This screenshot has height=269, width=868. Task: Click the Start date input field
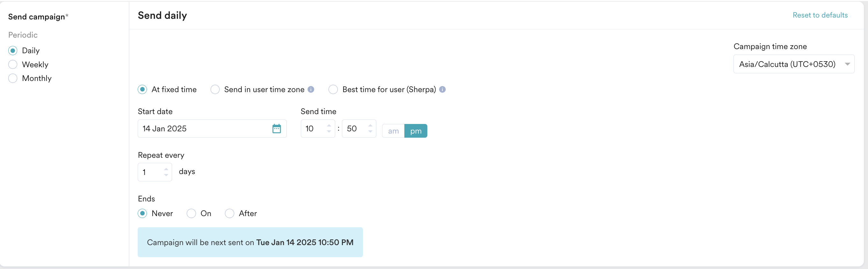[x=202, y=128]
